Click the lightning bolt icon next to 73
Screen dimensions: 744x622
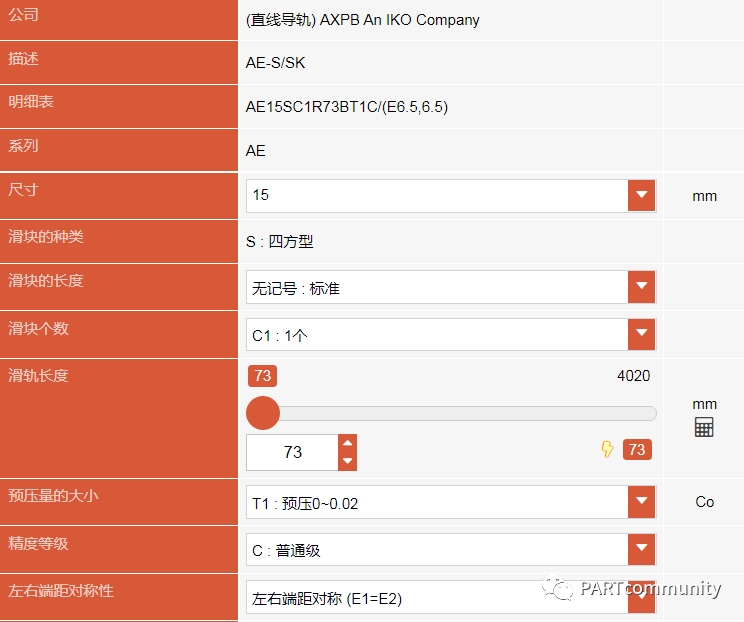[x=607, y=449]
